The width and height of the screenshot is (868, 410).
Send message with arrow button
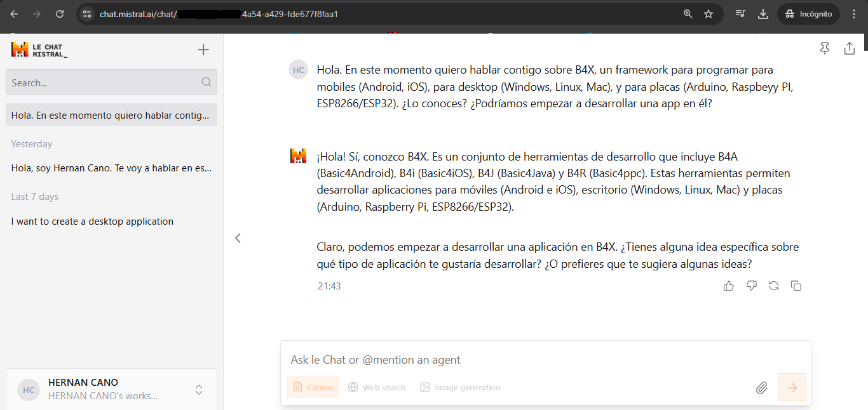[x=792, y=387]
